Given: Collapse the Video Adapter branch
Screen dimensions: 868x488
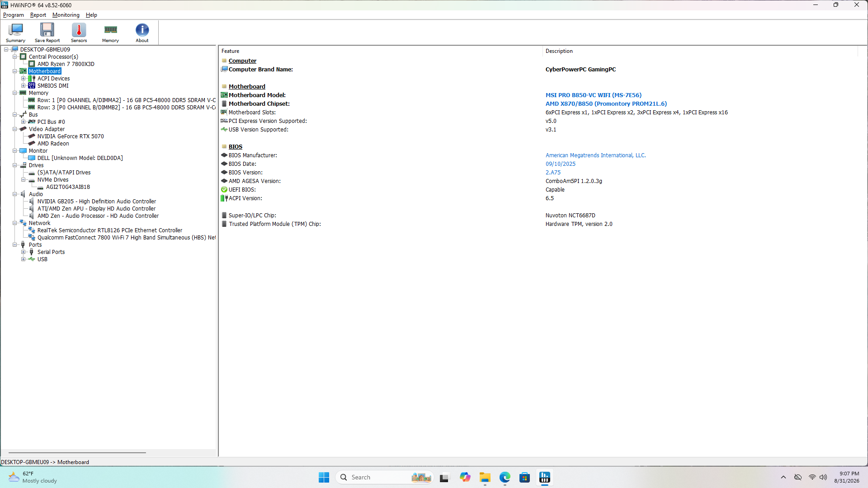Looking at the screenshot, I should (x=15, y=129).
